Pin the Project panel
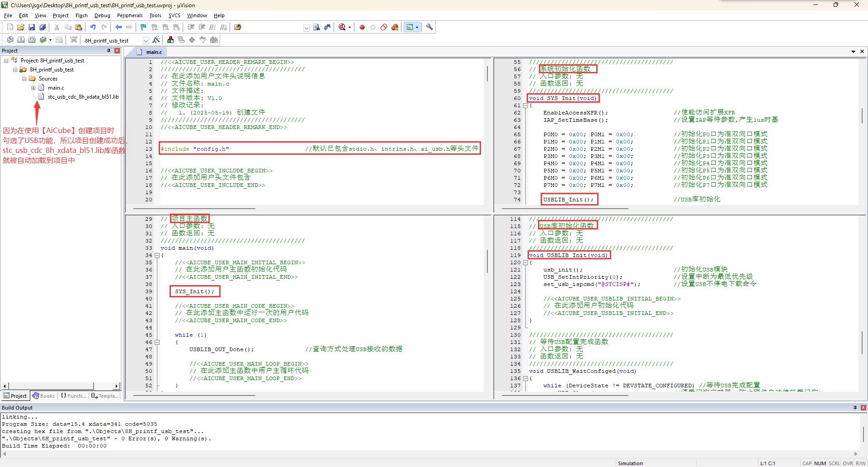868x467 pixels. click(x=108, y=51)
